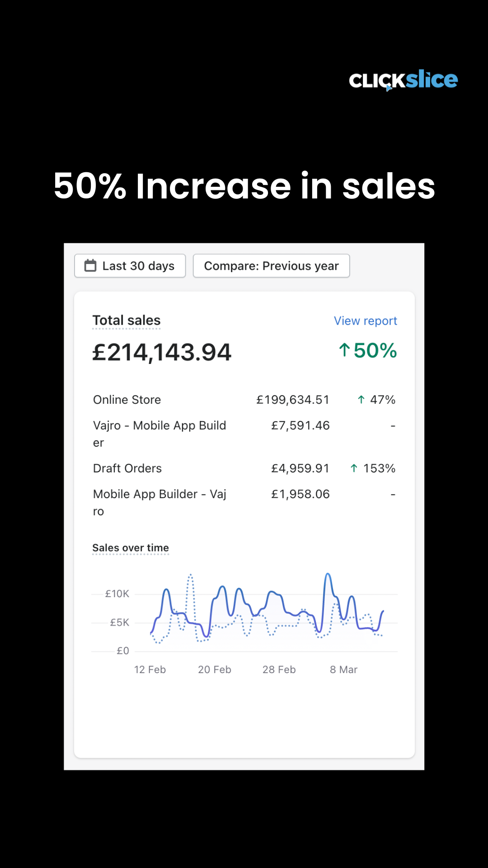The image size is (488, 868).
Task: Click the 28 Feb date on chart axis
Action: [279, 670]
